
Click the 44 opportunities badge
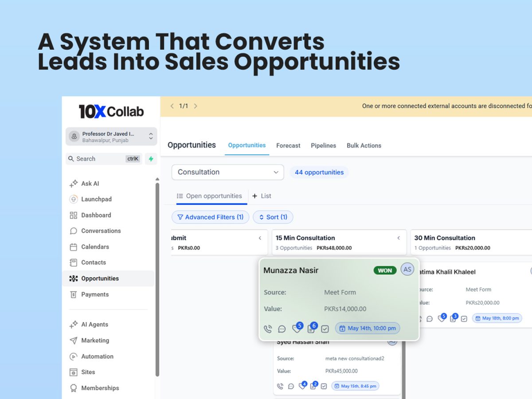tap(319, 172)
